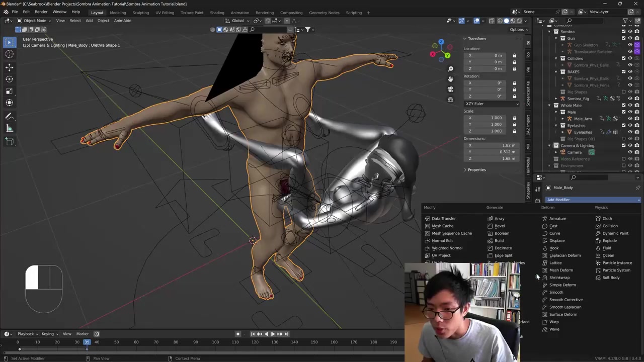The height and width of the screenshot is (362, 644).
Task: Toggle the camera view icon in viewport
Action: (x=450, y=89)
